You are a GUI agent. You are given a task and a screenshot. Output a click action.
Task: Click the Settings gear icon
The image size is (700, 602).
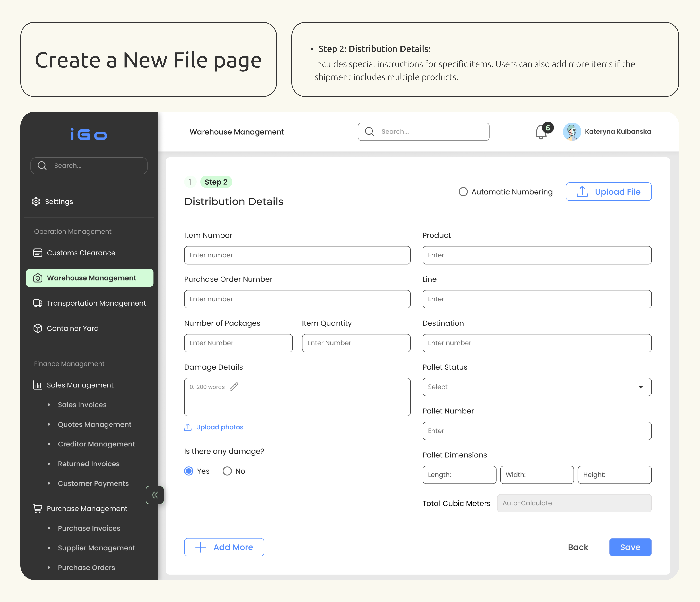point(36,201)
